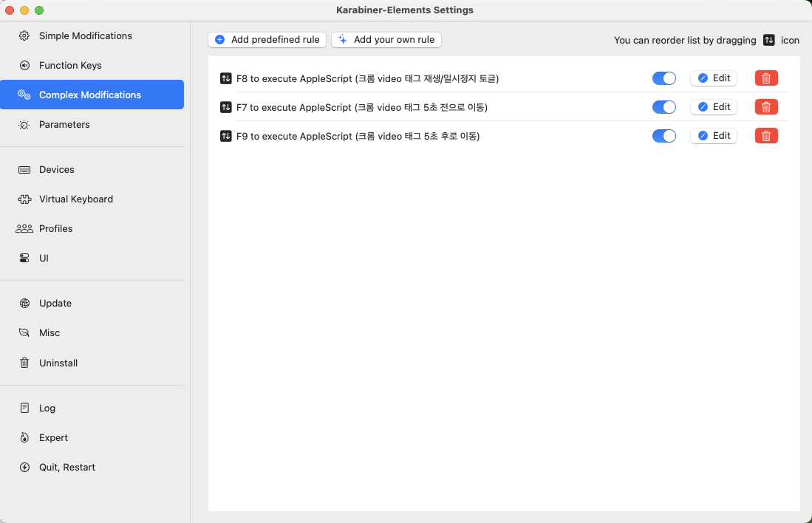Viewport: 812px width, 523px height.
Task: Open the Profiles section
Action: pos(92,228)
